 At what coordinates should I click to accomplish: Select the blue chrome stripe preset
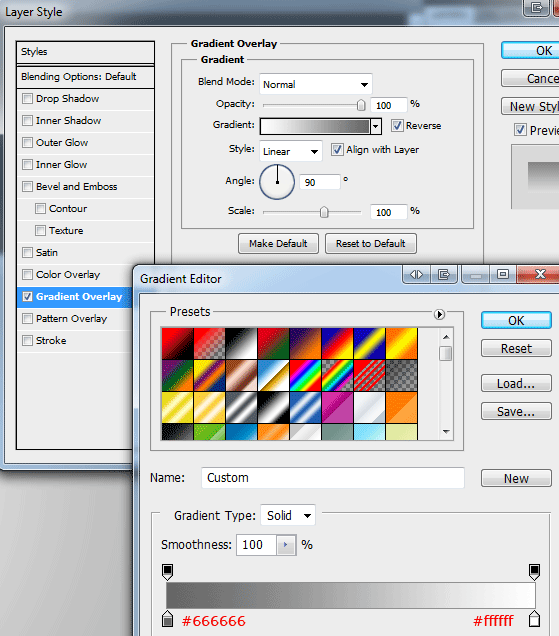point(305,408)
